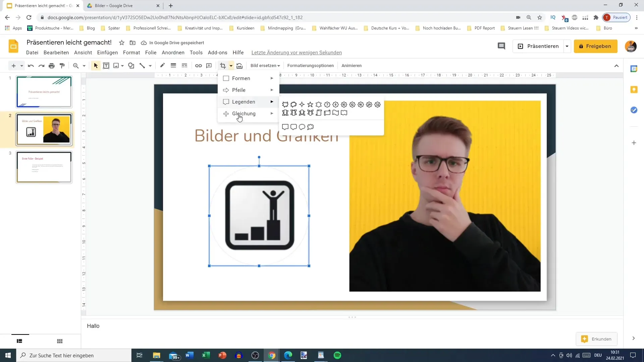
Task: Pick the five-point star shape
Action: coord(310,105)
